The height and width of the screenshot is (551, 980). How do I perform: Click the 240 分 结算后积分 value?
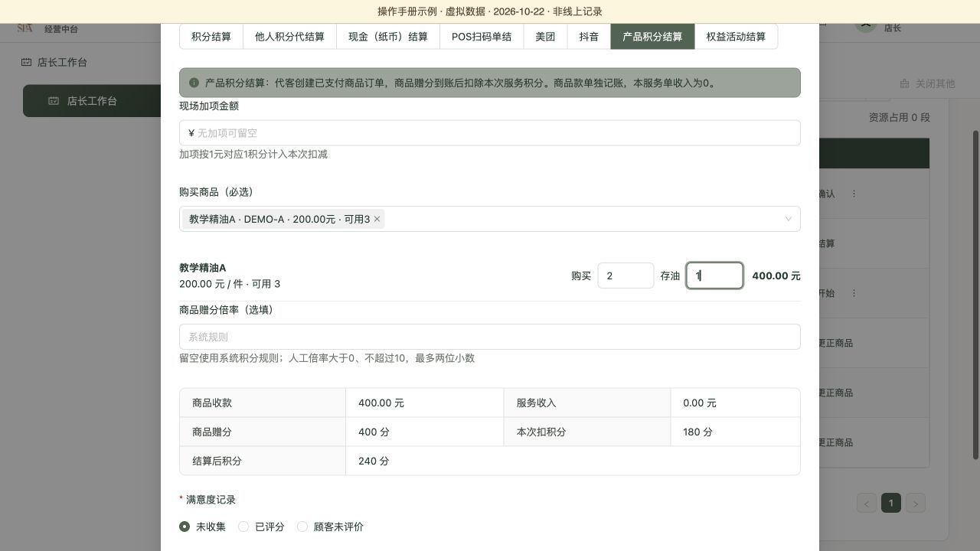coord(374,461)
